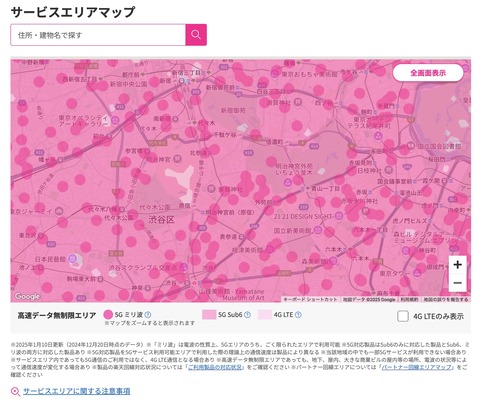Open help icon next to 4G LTE
This screenshot has height=400, width=480.
(x=298, y=315)
